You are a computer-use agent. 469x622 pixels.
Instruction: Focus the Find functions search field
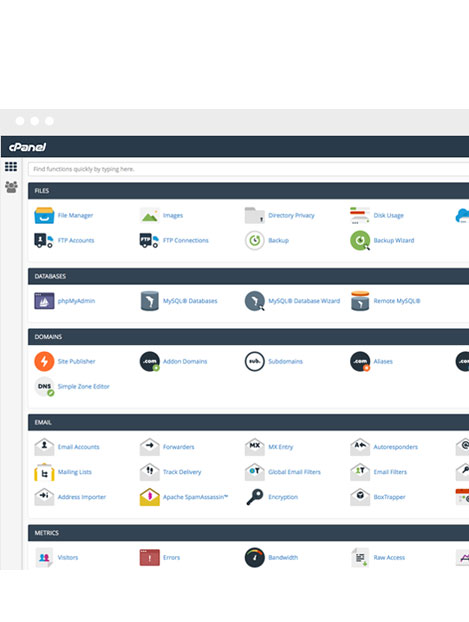coord(248,169)
